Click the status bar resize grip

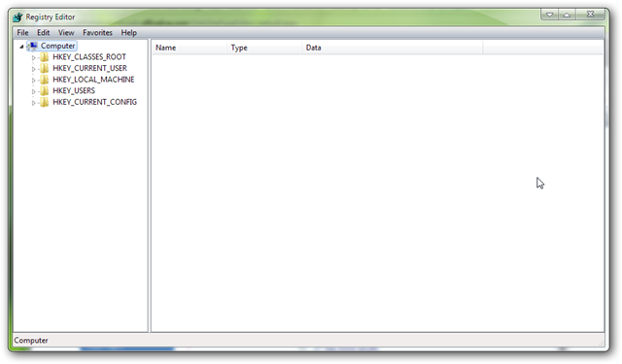pos(601,343)
